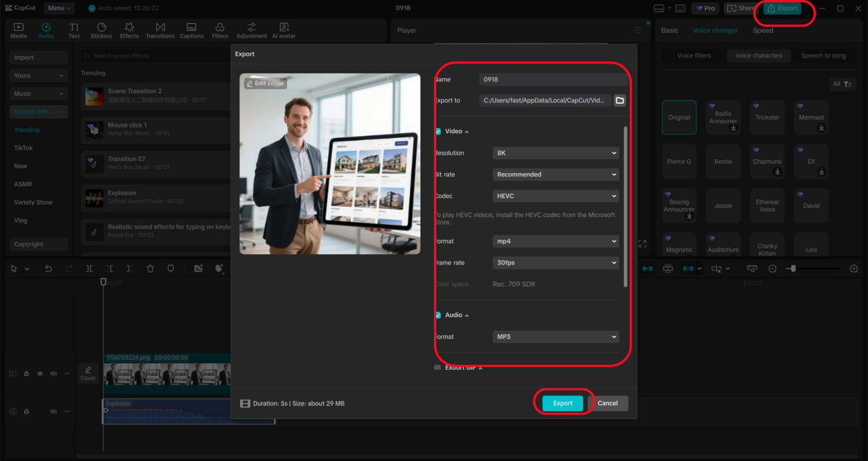
Task: Switch to the Transitions panel
Action: [160, 30]
